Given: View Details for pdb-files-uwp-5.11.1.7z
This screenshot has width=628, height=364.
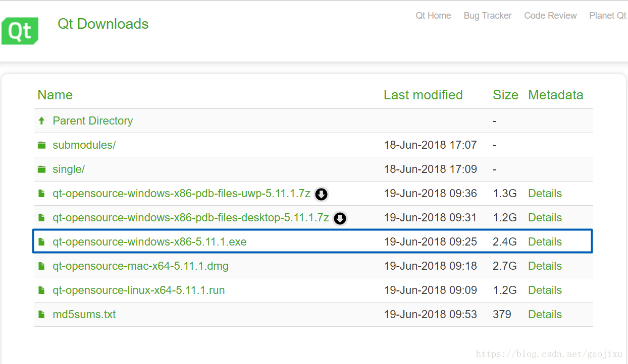Looking at the screenshot, I should (x=545, y=194).
